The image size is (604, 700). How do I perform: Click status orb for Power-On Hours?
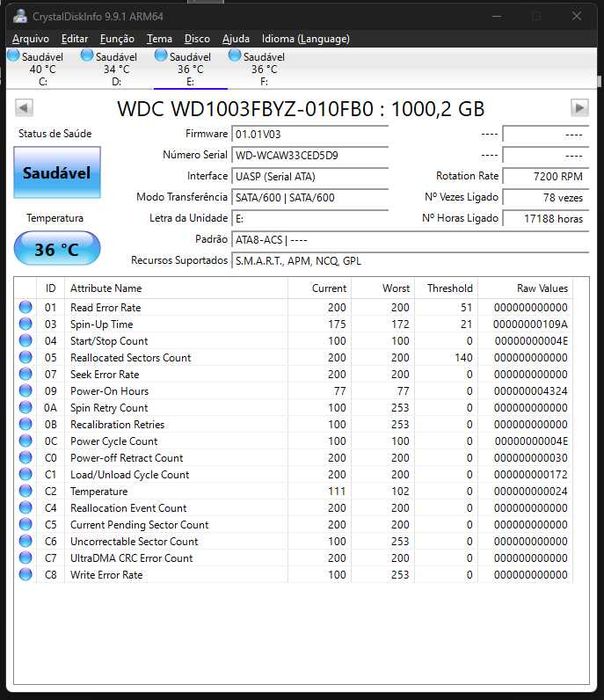pyautogui.click(x=25, y=391)
